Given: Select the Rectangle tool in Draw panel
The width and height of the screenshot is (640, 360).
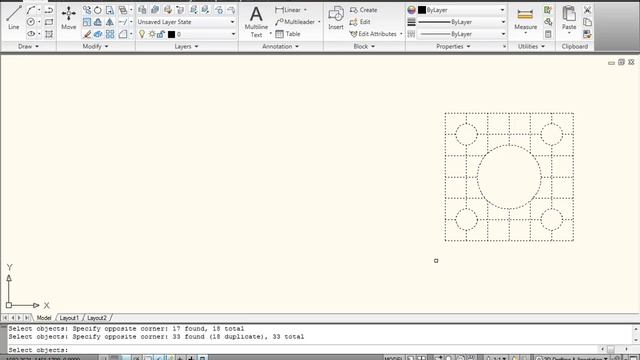Looking at the screenshot, I should click(49, 22).
